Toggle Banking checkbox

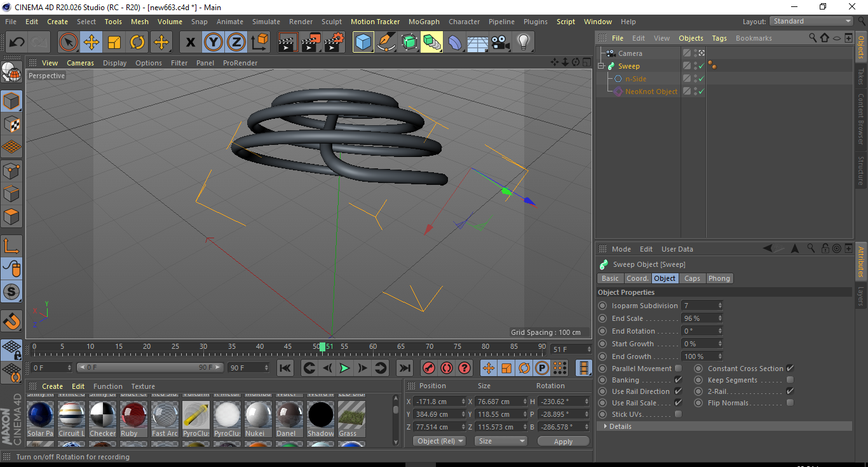(678, 380)
